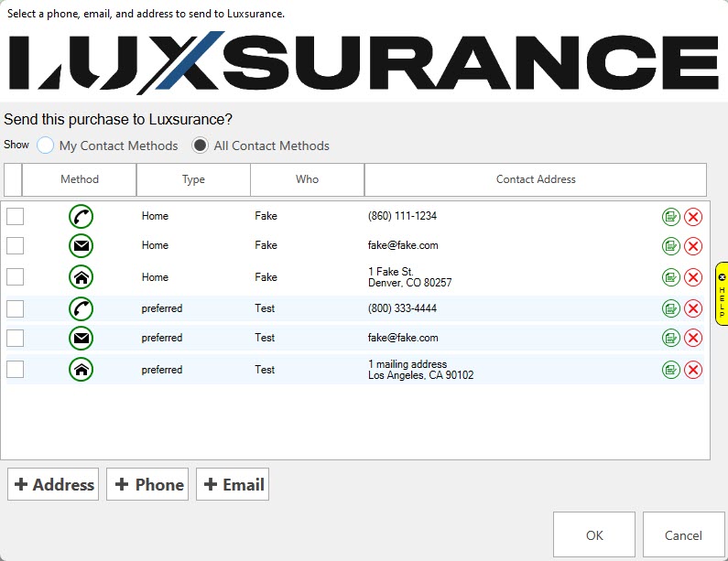This screenshot has width=728, height=561.
Task: Click the home icon for Denver address
Action: [81, 277]
